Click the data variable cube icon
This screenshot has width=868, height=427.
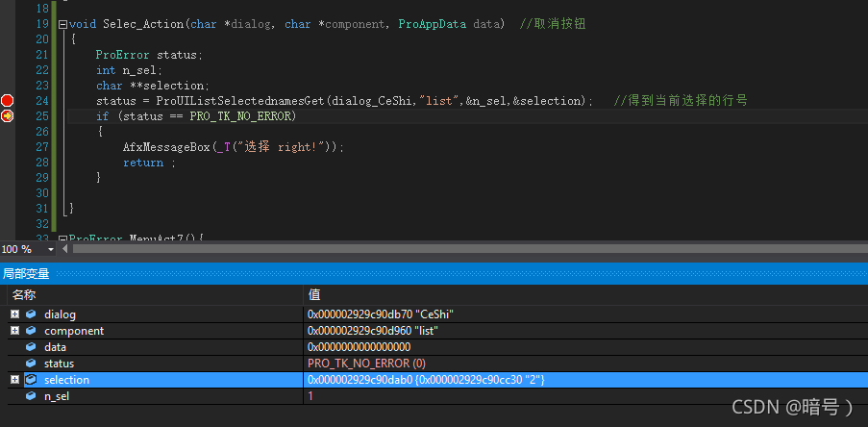pos(31,347)
